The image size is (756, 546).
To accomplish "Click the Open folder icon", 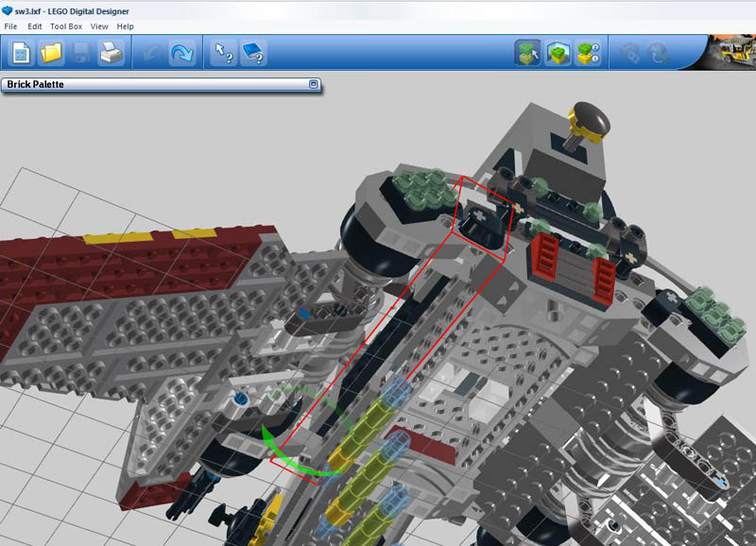I will point(51,53).
